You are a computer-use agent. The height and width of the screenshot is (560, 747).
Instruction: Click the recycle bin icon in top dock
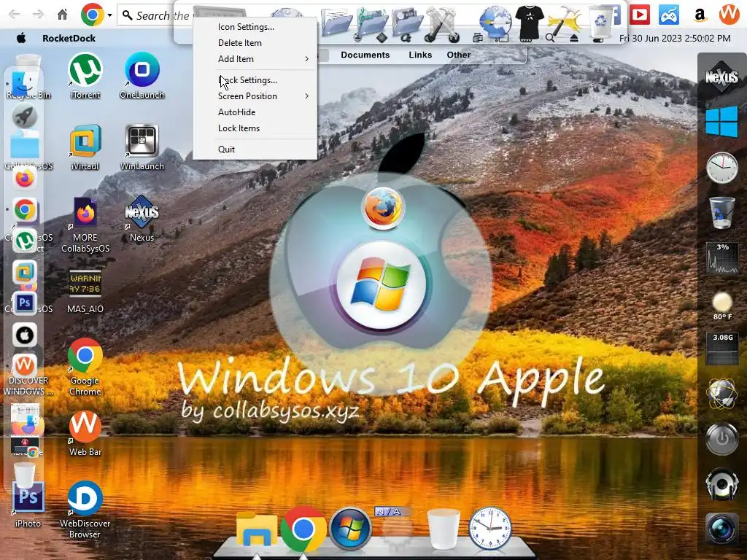tap(600, 23)
